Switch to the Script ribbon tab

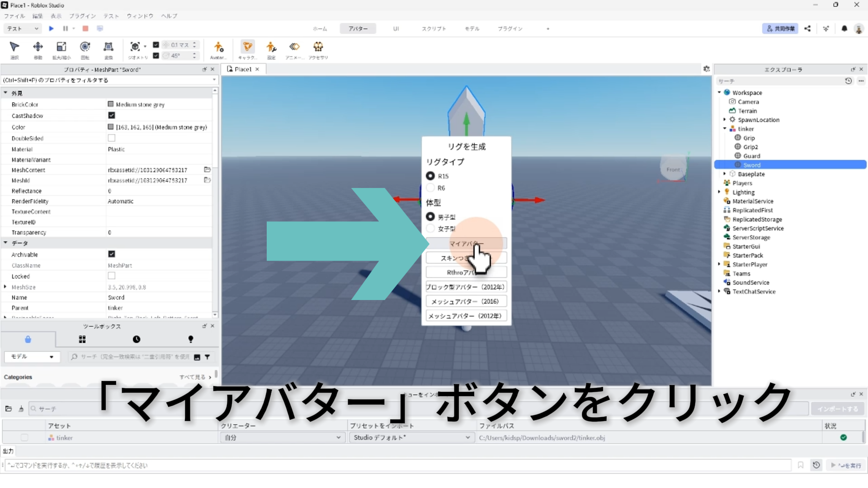434,28
